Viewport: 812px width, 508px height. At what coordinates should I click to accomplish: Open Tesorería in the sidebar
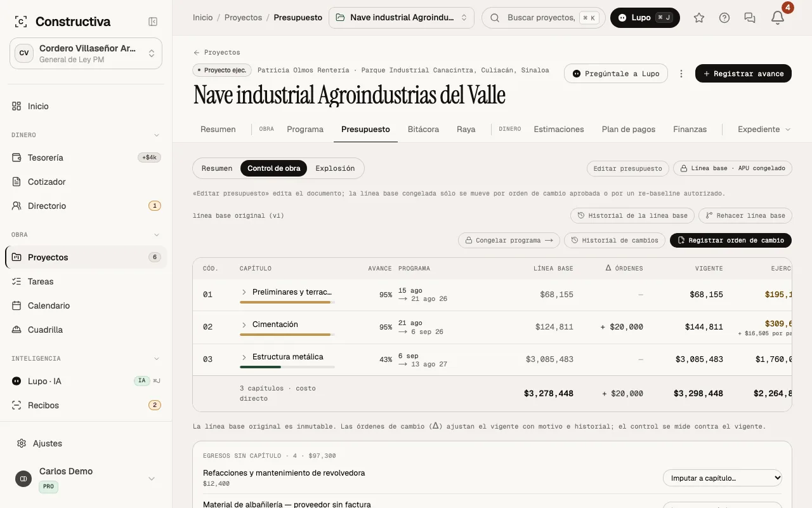[x=86, y=157]
